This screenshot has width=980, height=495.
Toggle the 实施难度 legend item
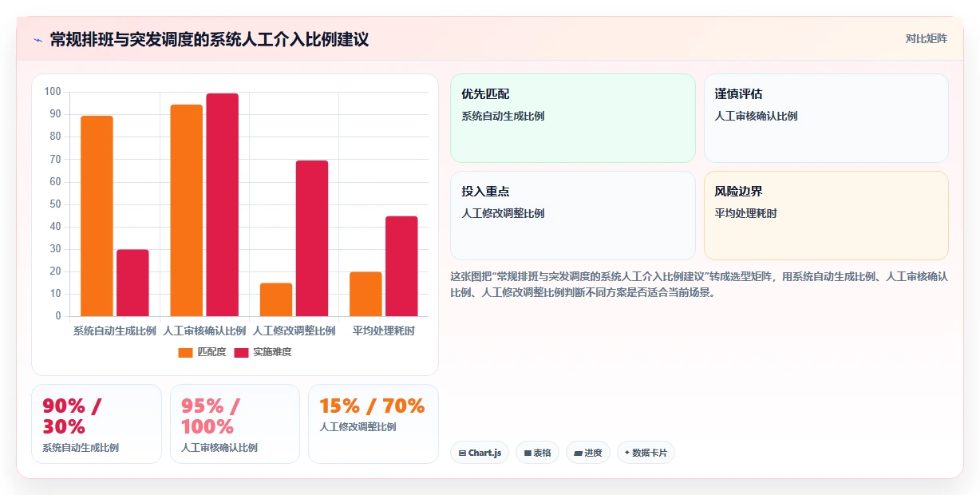263,352
